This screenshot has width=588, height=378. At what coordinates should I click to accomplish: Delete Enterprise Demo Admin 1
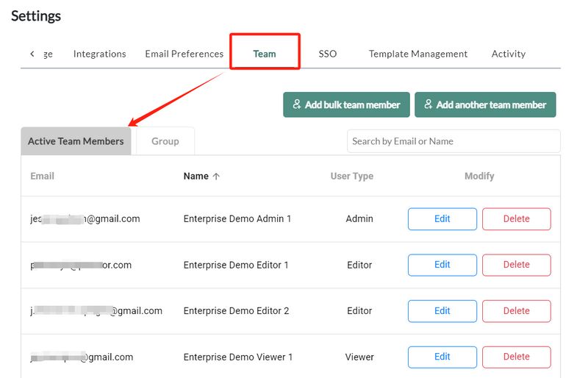[x=516, y=219]
